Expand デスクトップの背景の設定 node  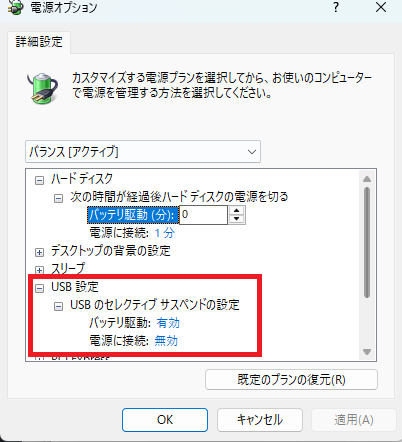39,252
